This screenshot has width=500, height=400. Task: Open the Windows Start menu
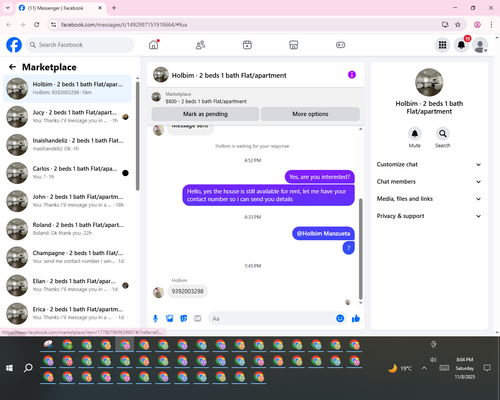[9, 368]
